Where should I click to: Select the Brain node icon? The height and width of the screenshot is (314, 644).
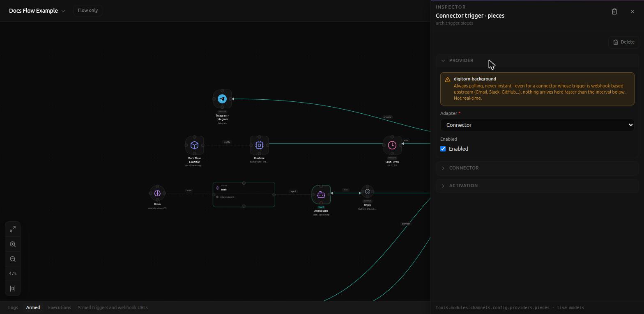157,193
